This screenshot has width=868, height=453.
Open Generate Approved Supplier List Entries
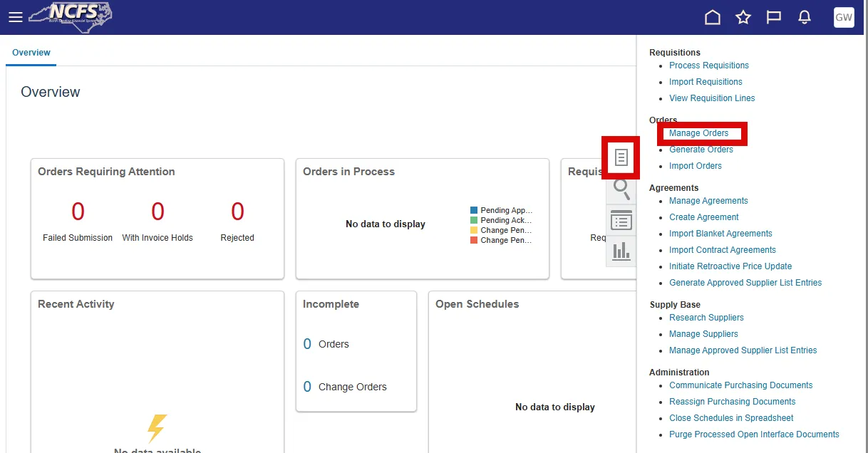(745, 283)
